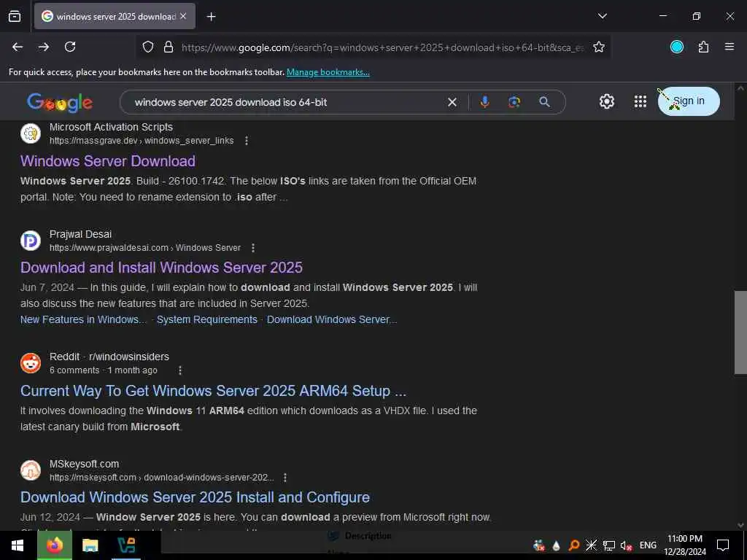This screenshot has height=560, width=747.
Task: Open Firefox View tab overview
Action: pos(15,17)
